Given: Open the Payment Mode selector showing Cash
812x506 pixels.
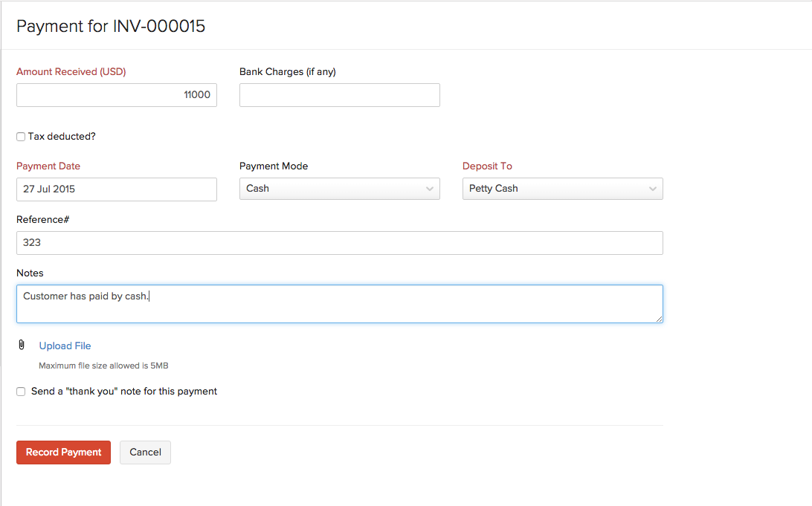Looking at the screenshot, I should click(x=339, y=188).
